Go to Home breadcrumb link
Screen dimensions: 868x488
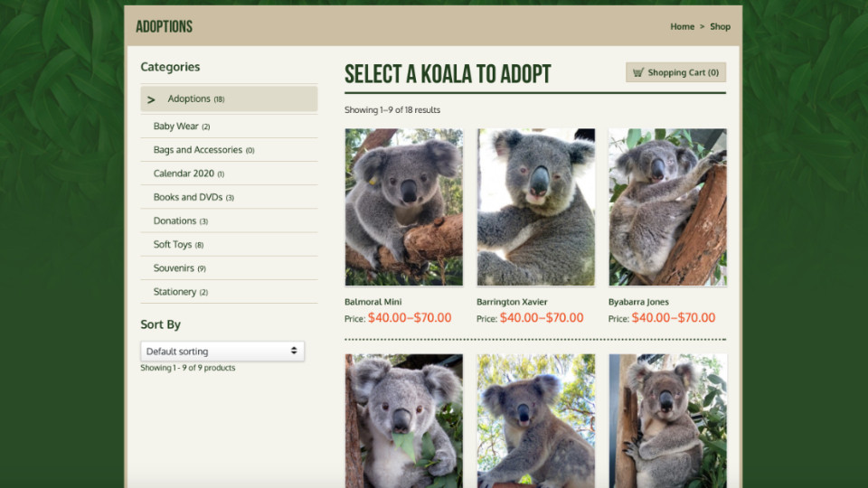(682, 26)
